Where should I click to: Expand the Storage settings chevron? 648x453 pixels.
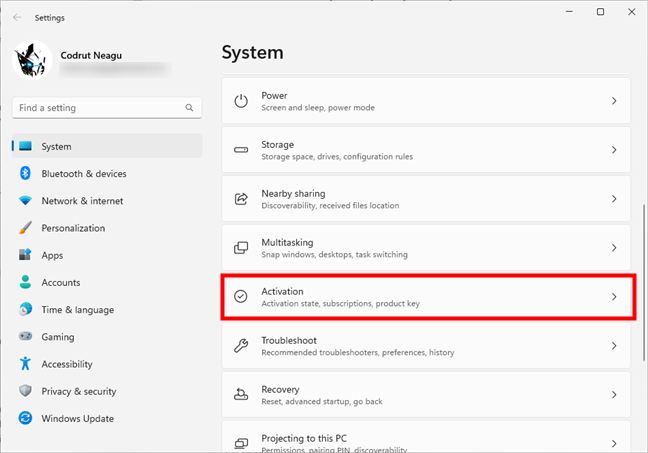click(x=614, y=150)
